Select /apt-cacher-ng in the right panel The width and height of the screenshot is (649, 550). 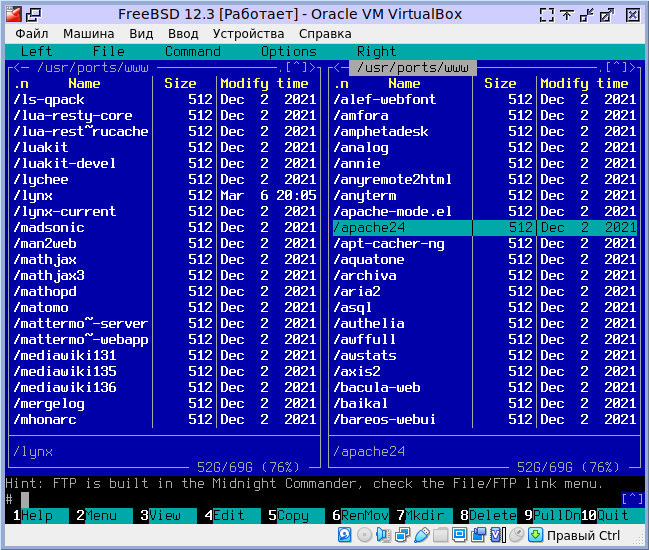(485, 243)
